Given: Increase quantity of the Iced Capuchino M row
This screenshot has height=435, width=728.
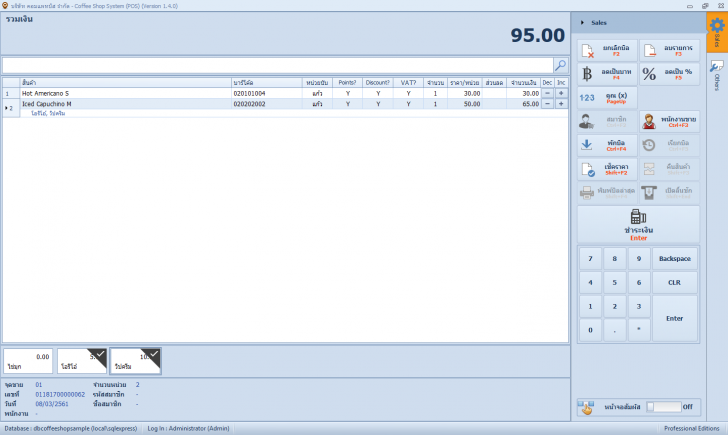Looking at the screenshot, I should (561, 104).
